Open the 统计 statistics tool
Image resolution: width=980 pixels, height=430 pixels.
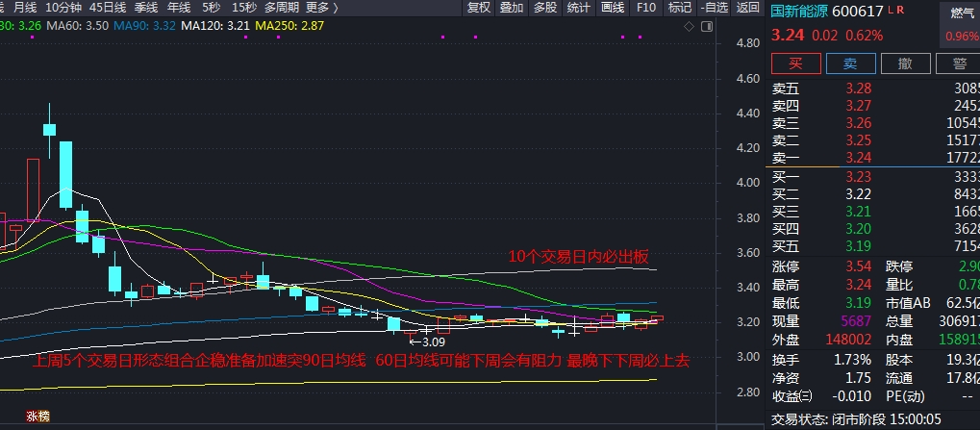pyautogui.click(x=579, y=8)
